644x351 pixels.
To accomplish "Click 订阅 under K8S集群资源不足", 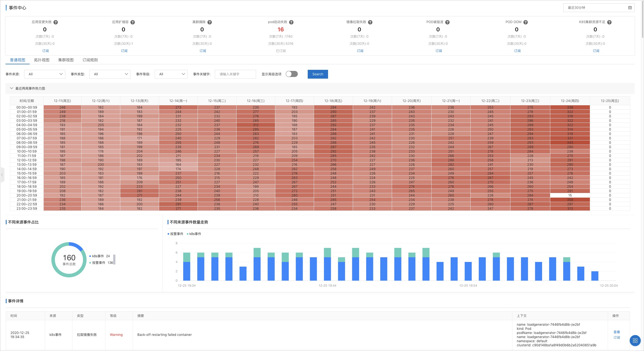I will 596,51.
